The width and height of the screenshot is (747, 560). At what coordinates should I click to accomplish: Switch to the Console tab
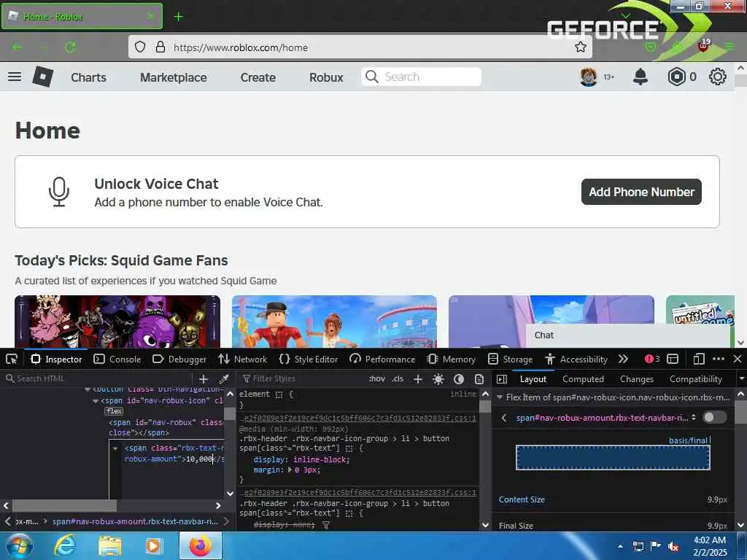pos(117,359)
